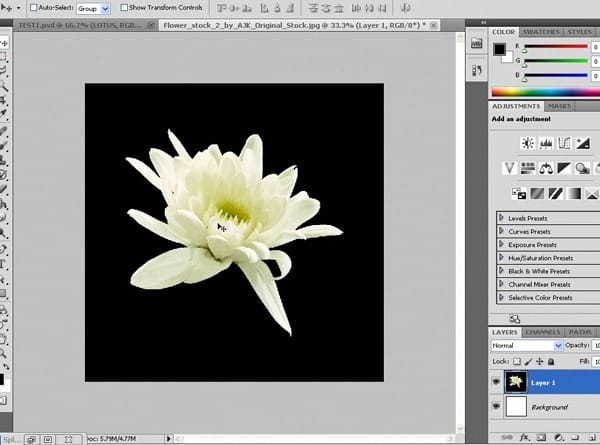600x445 pixels.
Task: Switch to the STYLES tab
Action: tap(579, 32)
